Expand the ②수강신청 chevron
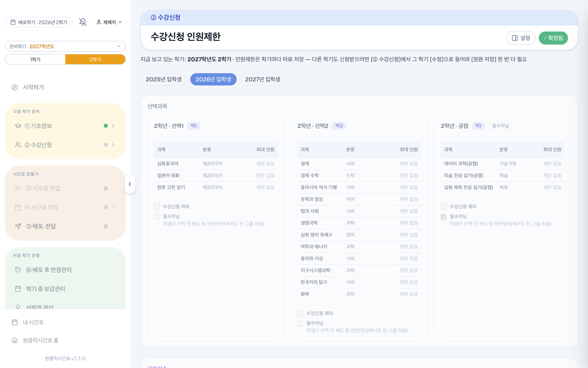The image size is (588, 368). click(x=113, y=145)
